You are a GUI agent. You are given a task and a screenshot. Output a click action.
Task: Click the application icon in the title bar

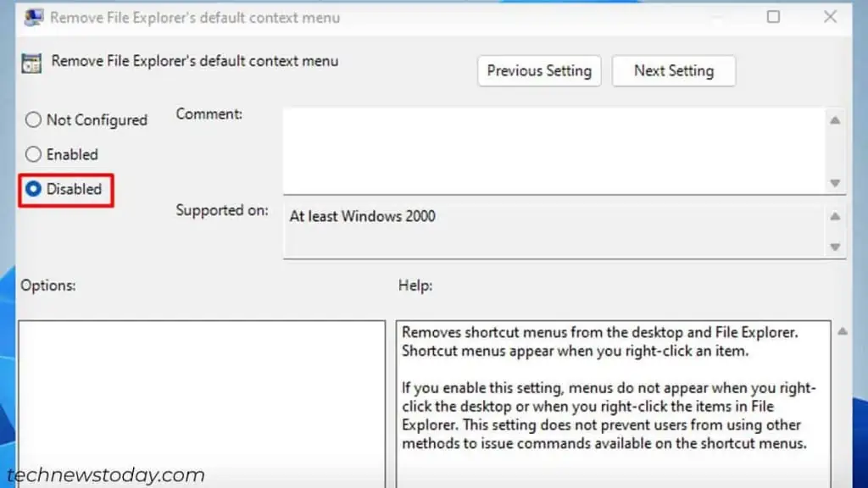(x=32, y=17)
